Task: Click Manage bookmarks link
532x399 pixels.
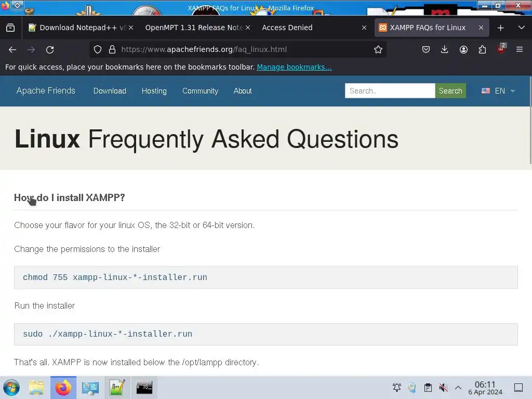Action: 294,67
